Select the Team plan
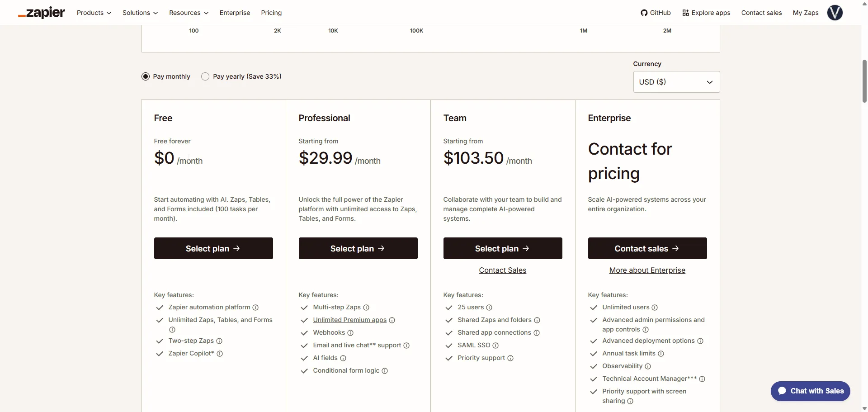The image size is (868, 412). pyautogui.click(x=503, y=248)
